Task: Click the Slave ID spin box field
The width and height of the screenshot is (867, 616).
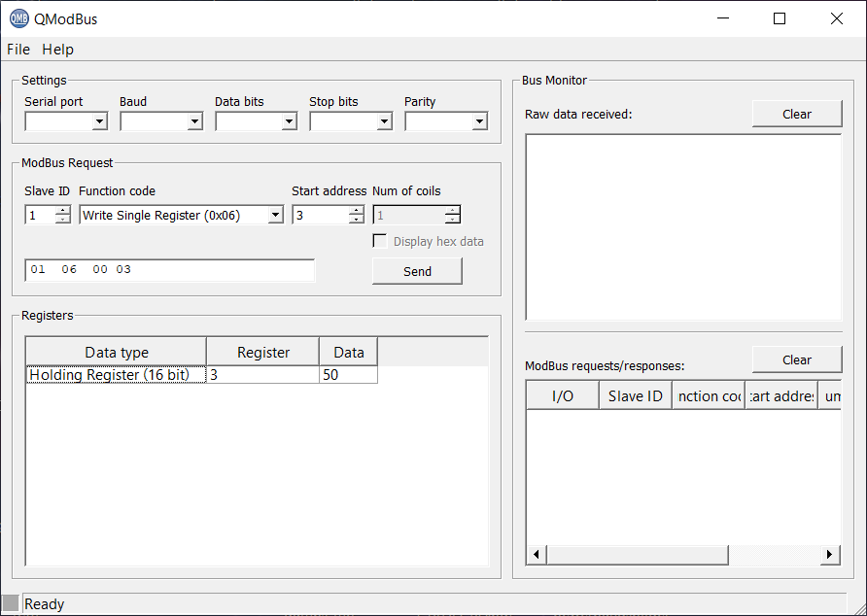Action: click(40, 215)
